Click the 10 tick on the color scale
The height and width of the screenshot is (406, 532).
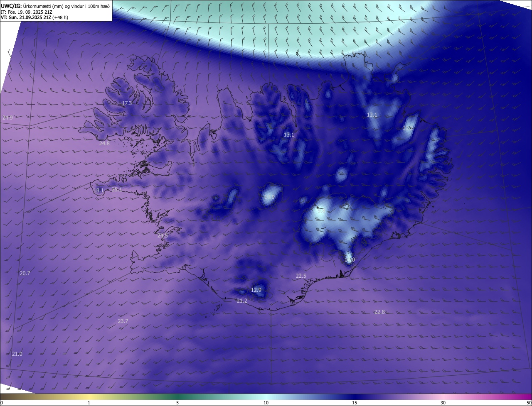[x=266, y=403]
